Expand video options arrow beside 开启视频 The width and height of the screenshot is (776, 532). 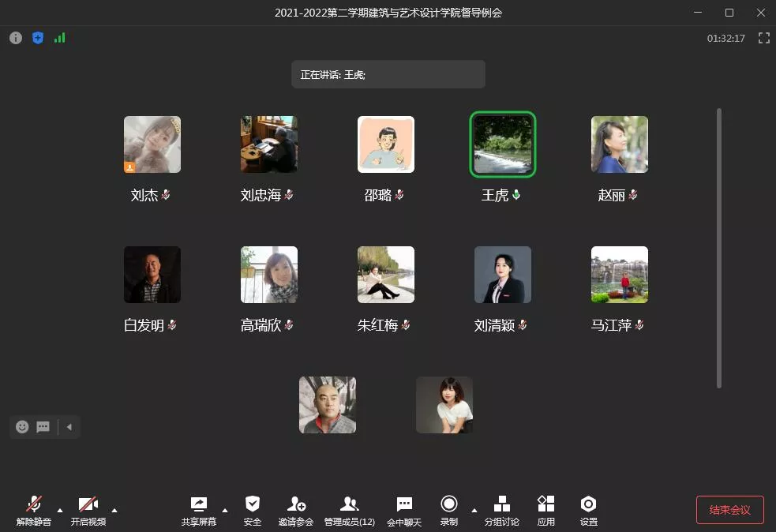click(114, 510)
